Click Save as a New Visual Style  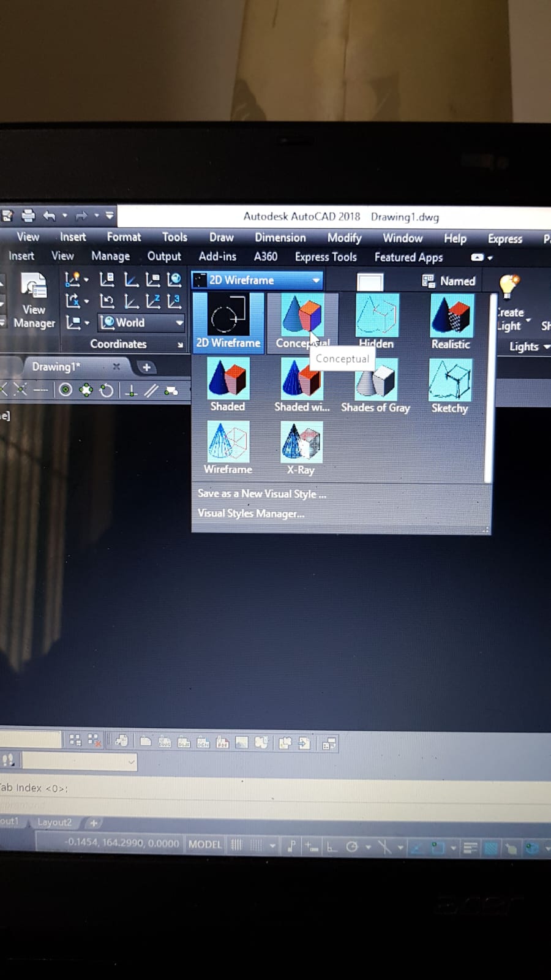pyautogui.click(x=261, y=494)
